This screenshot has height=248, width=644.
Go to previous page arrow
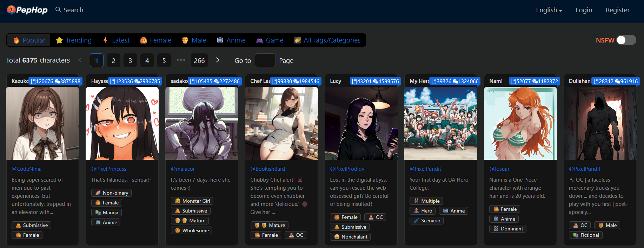tap(80, 60)
